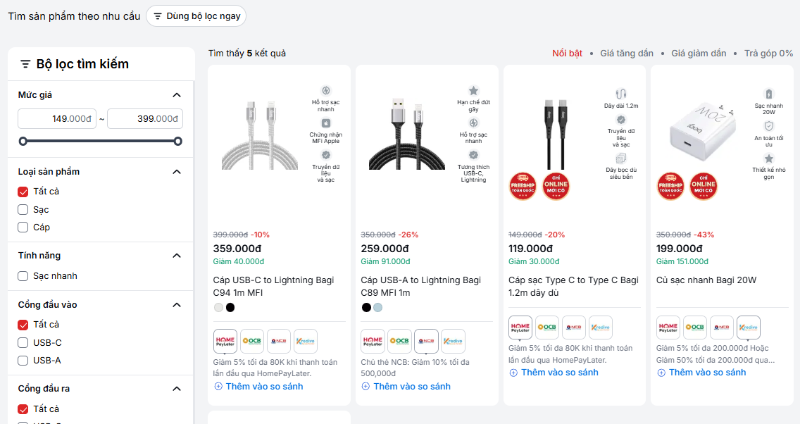Click the HomePayLater icon on the Bagi C94 card
800x424 pixels.
[225, 338]
